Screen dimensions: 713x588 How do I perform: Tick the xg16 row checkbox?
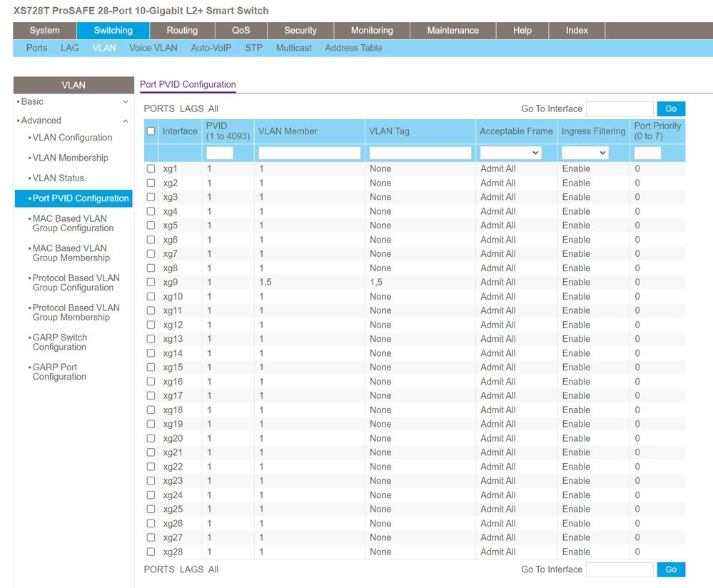tap(151, 382)
